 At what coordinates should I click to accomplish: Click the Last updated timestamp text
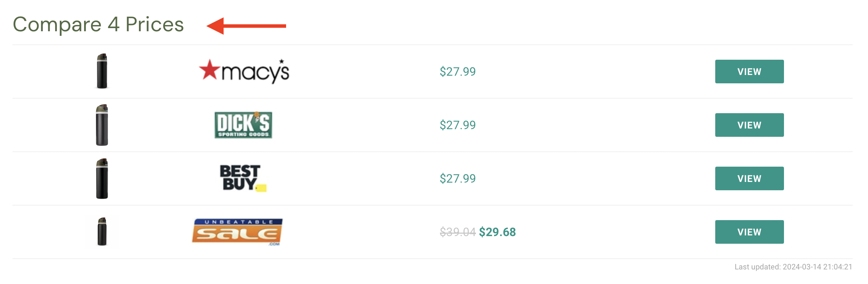click(x=793, y=267)
